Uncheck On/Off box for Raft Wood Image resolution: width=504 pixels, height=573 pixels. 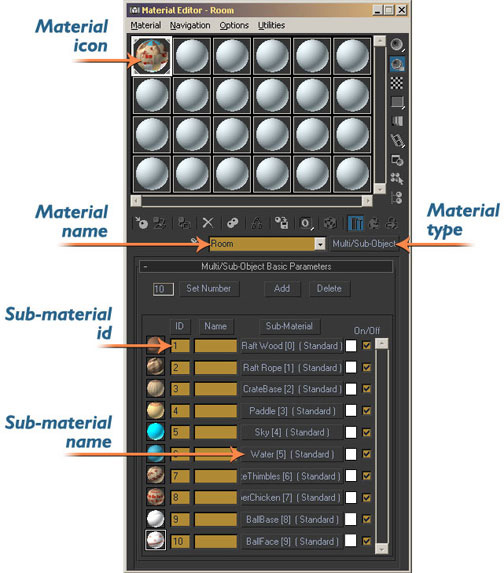366,345
